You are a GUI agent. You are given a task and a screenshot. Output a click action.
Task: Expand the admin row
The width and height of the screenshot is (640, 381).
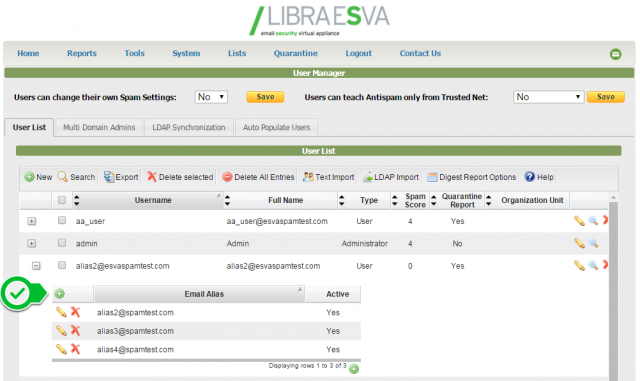[31, 243]
